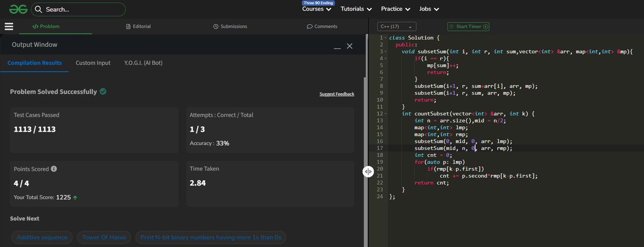Open Tower Of Hanoi suggested problem
This screenshot has height=247, width=644.
pyautogui.click(x=104, y=237)
